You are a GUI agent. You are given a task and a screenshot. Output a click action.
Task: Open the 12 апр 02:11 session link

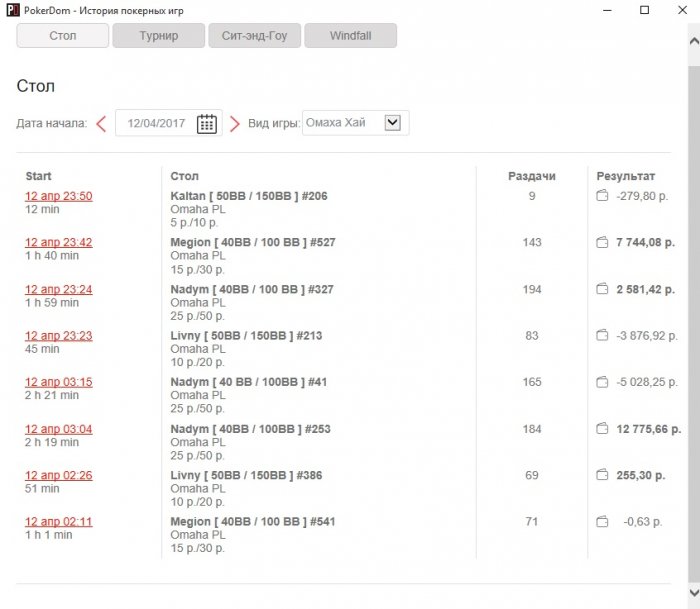pyautogui.click(x=59, y=521)
